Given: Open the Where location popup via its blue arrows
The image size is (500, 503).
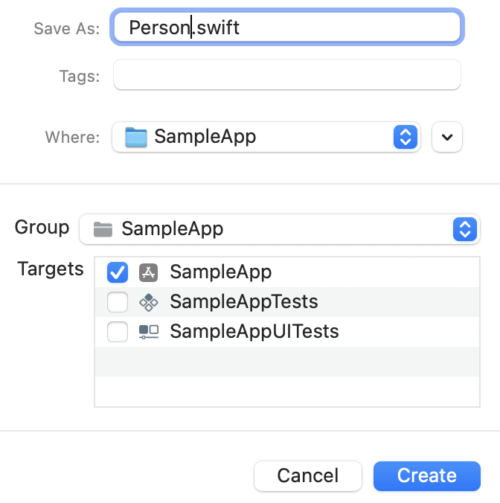Looking at the screenshot, I should (x=405, y=137).
